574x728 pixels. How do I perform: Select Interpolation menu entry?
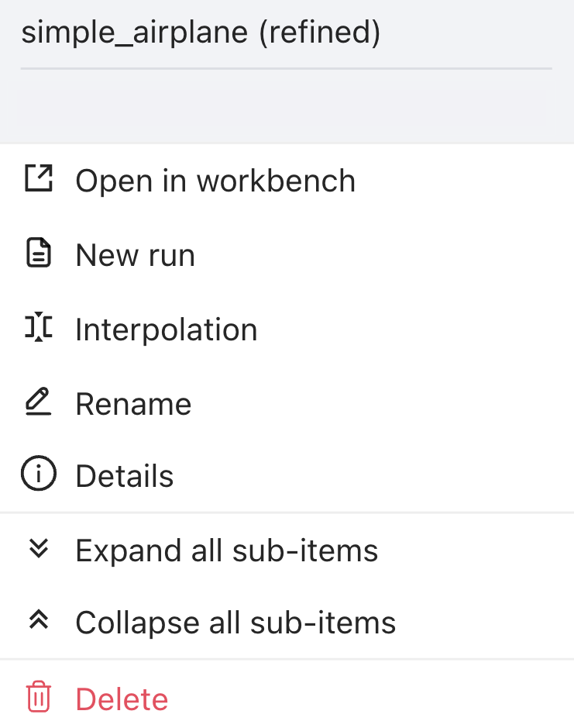coord(166,329)
